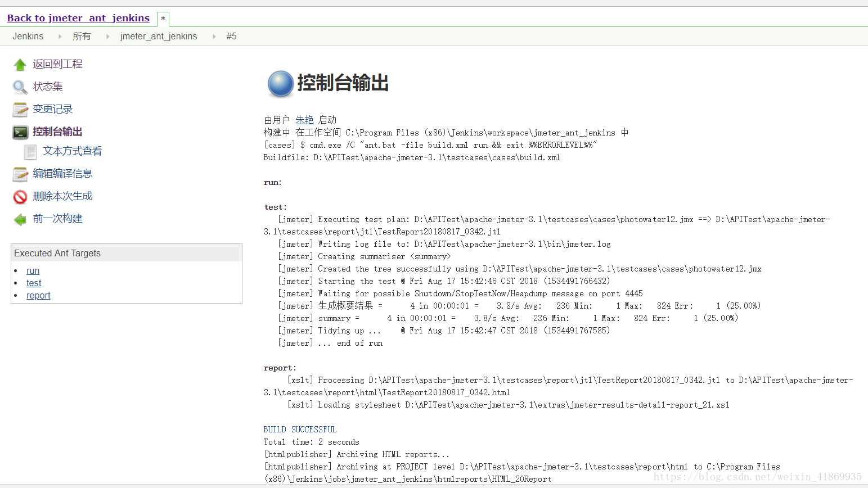
Task: Click the terminal icon for 控制台输出
Action: (x=20, y=132)
